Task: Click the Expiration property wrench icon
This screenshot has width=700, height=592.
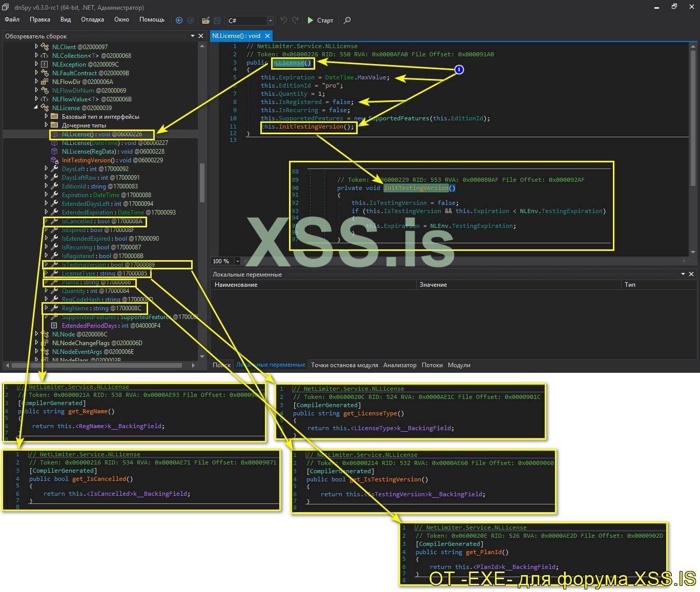Action: click(x=54, y=195)
